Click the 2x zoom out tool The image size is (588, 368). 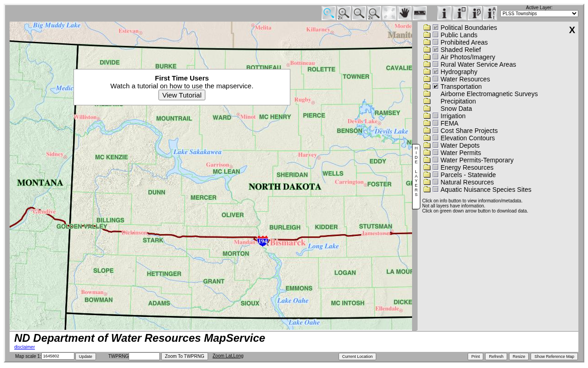(x=374, y=13)
